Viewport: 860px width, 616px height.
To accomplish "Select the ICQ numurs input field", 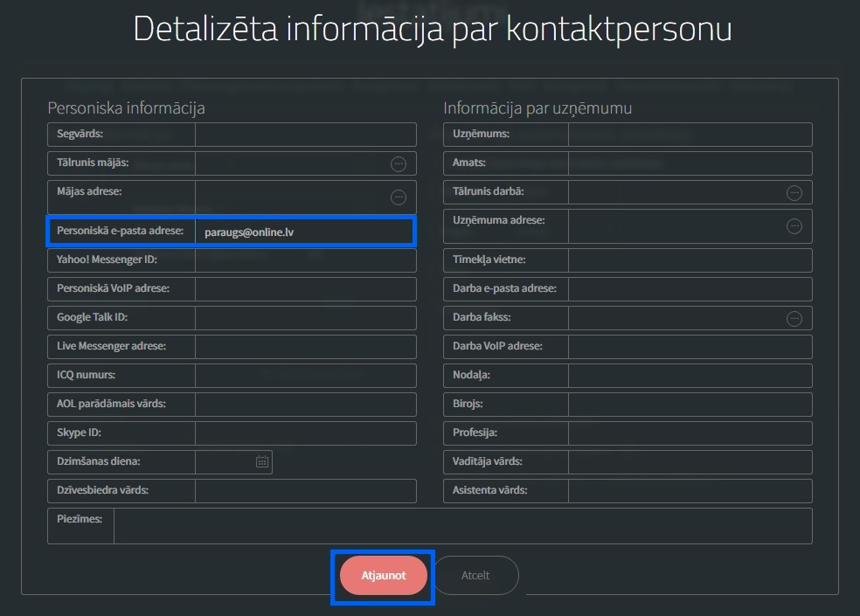I will [x=306, y=376].
